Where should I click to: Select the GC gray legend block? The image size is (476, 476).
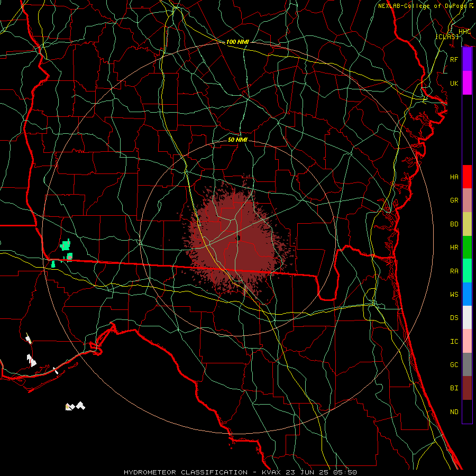tap(467, 364)
